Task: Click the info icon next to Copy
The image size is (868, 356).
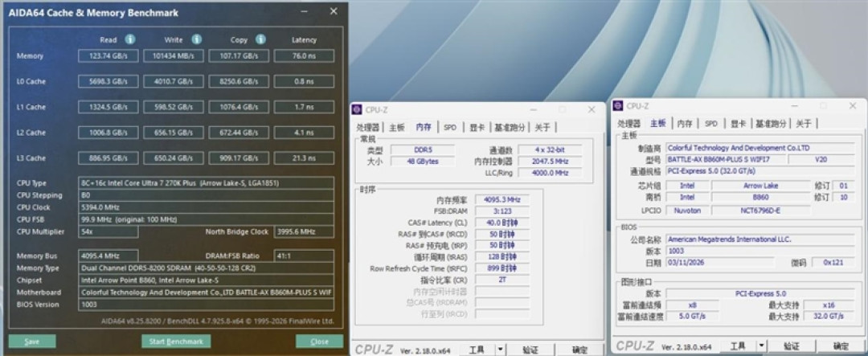Action: tap(260, 39)
